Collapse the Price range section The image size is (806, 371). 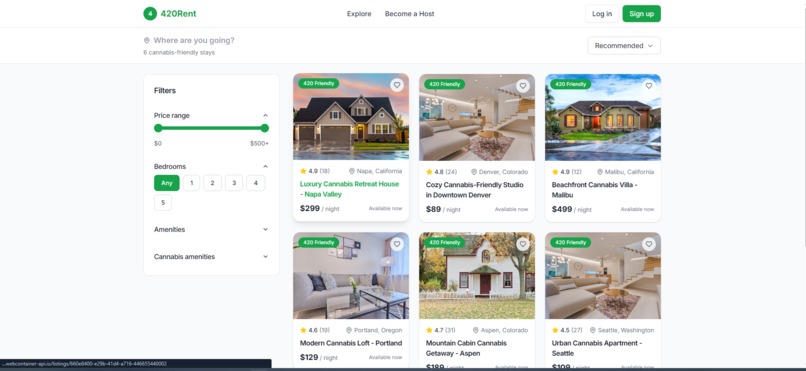(265, 116)
